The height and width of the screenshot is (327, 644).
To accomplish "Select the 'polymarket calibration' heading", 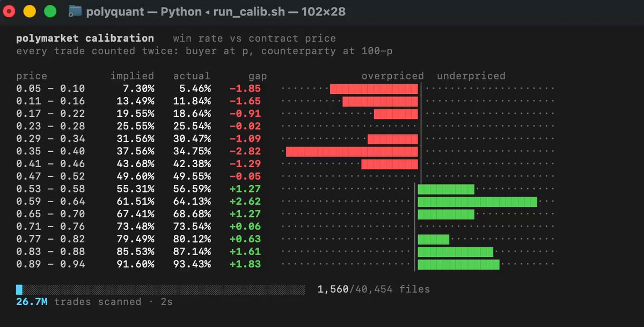I will [85, 39].
